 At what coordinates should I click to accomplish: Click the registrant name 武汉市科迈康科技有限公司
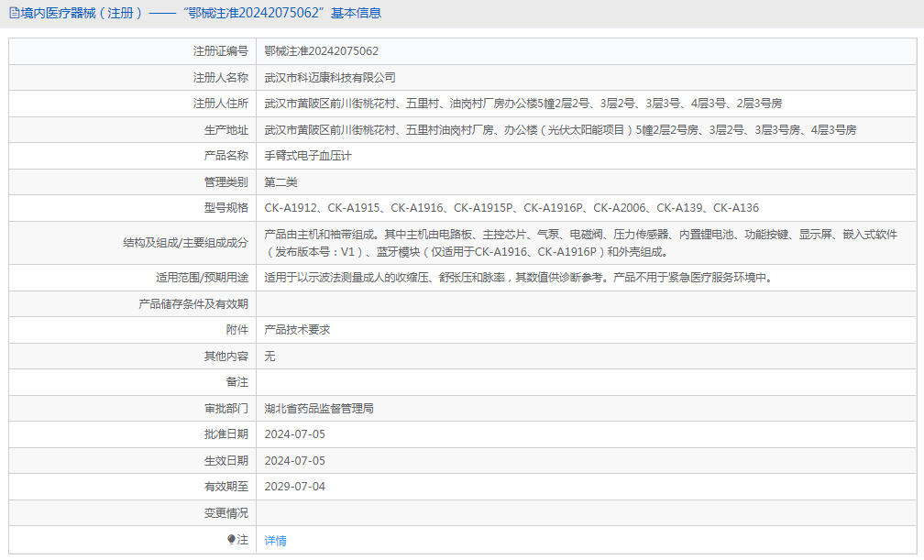(330, 78)
